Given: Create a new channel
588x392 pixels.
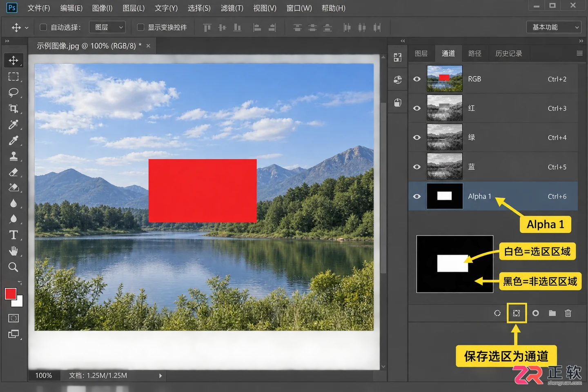Looking at the screenshot, I should click(x=536, y=313).
